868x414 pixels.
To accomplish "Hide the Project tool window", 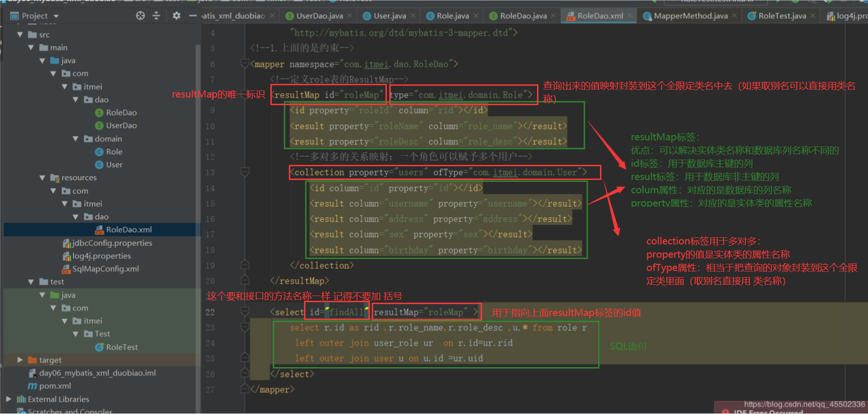I will 192,16.
